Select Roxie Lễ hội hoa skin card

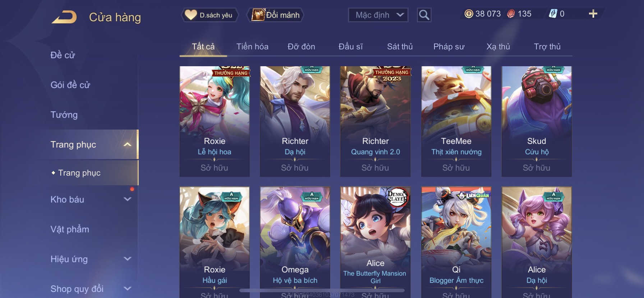pos(215,121)
